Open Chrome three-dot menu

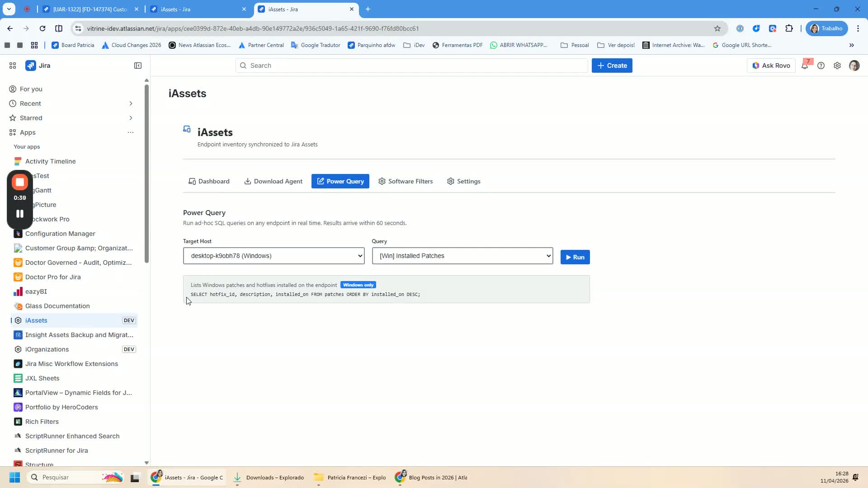[858, 28]
